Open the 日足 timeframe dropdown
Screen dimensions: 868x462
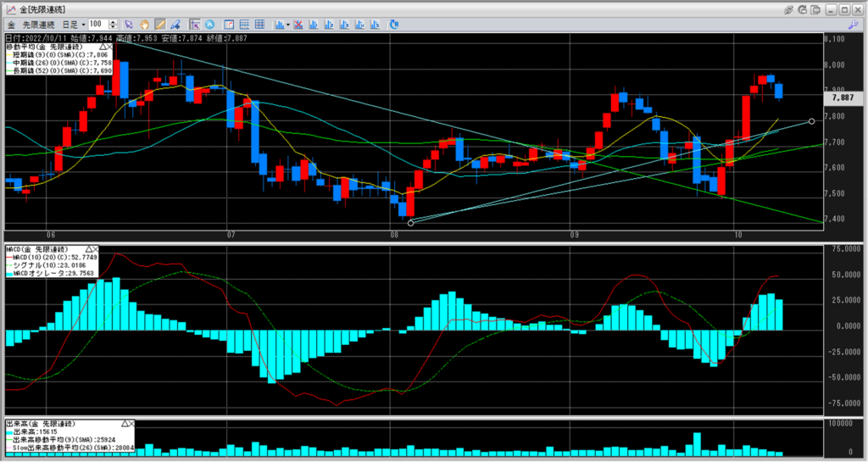74,25
